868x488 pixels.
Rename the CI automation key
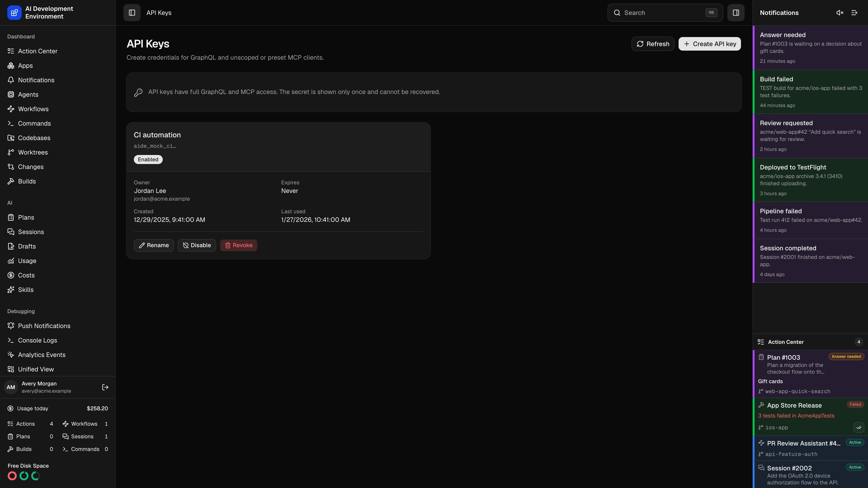point(154,246)
